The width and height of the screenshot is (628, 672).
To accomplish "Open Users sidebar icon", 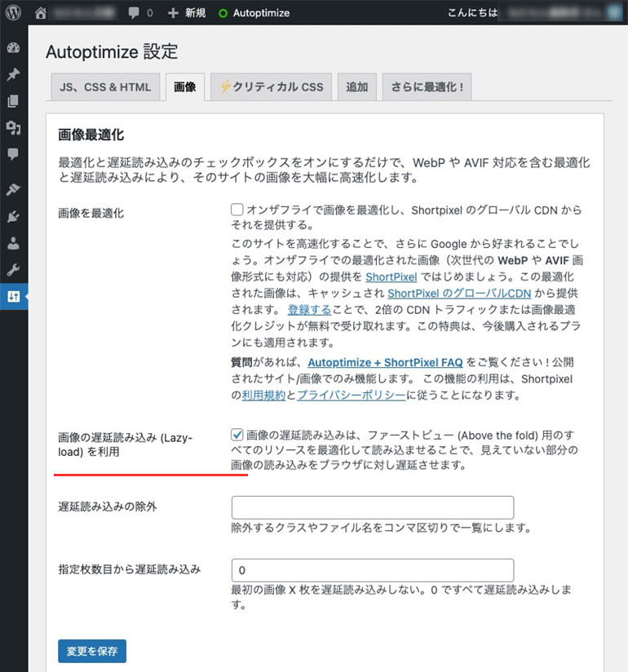I will click(13, 243).
